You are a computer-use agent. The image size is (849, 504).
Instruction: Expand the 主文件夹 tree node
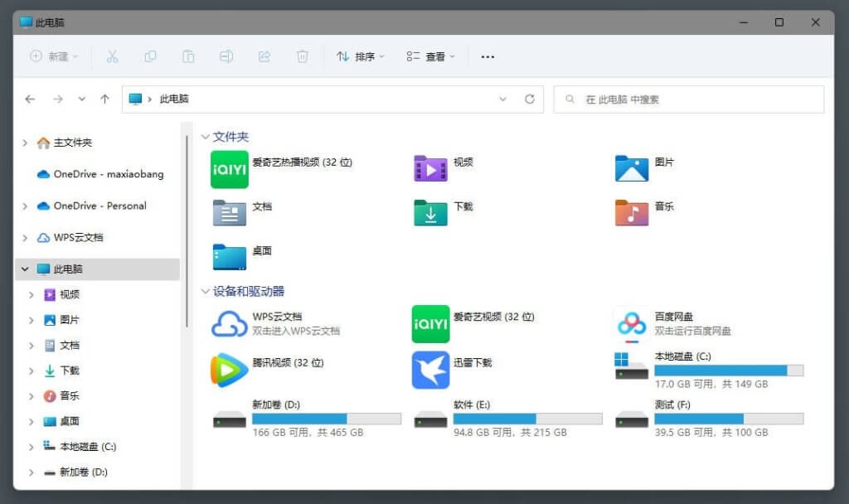[x=25, y=143]
